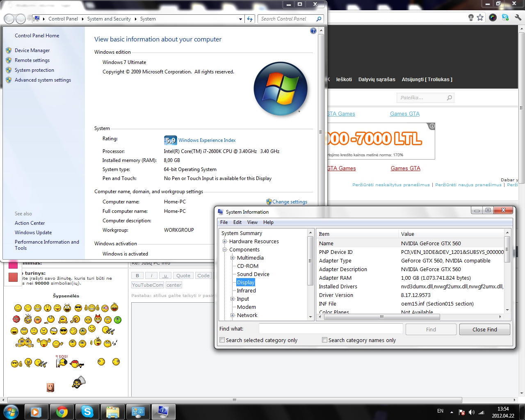This screenshot has width=525, height=420.
Task: Click the Find what text field
Action: 331,329
